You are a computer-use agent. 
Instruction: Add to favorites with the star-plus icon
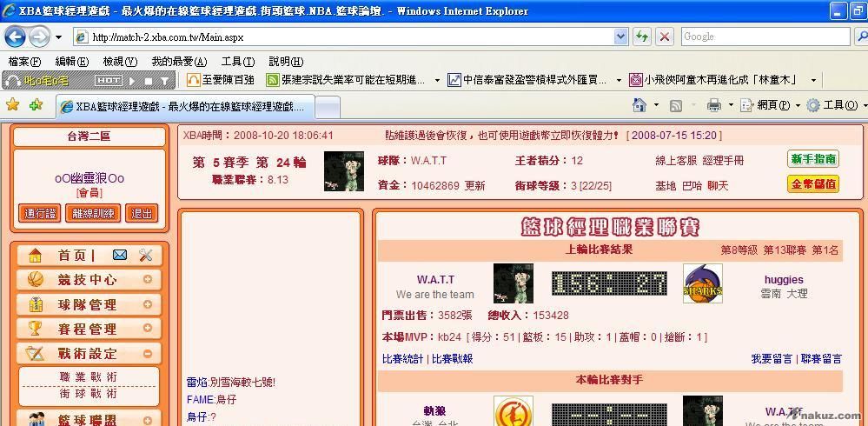36,104
